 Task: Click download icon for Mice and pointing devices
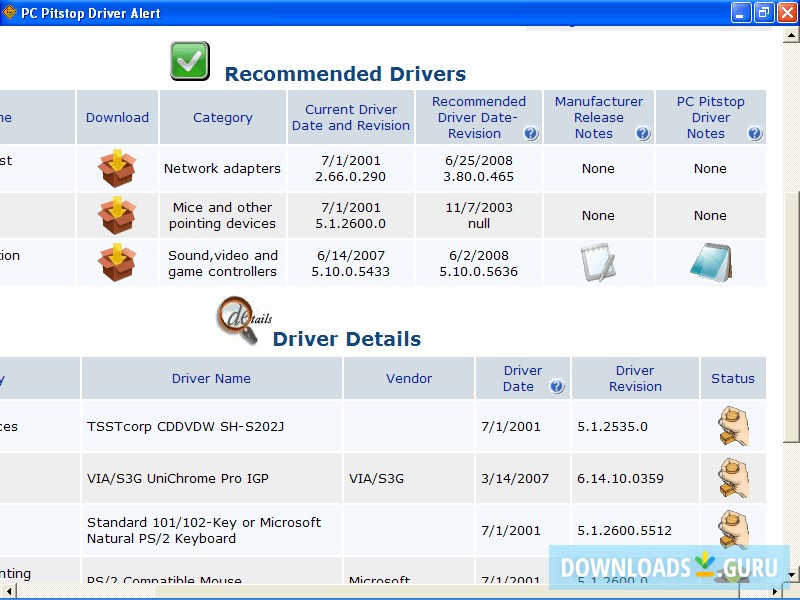tap(117, 215)
